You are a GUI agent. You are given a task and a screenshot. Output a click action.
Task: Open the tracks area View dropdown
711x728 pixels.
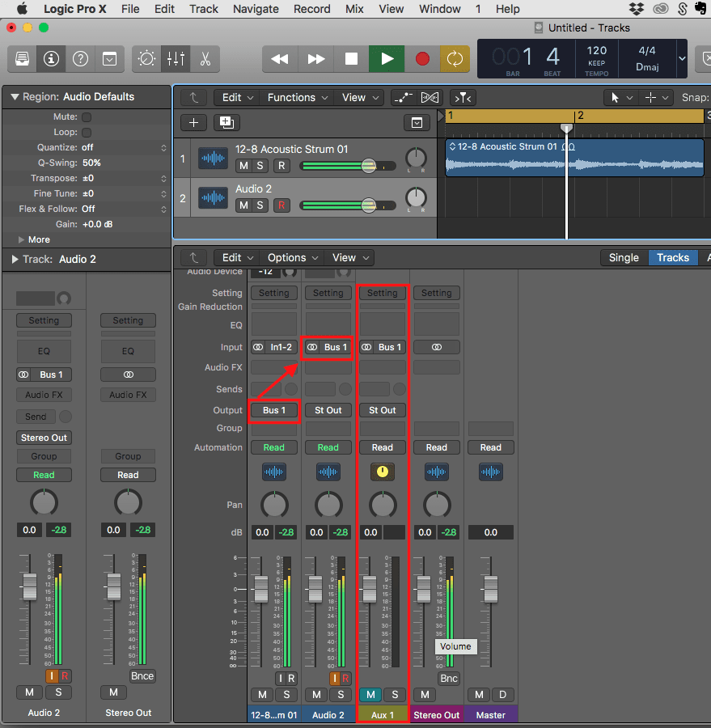361,98
